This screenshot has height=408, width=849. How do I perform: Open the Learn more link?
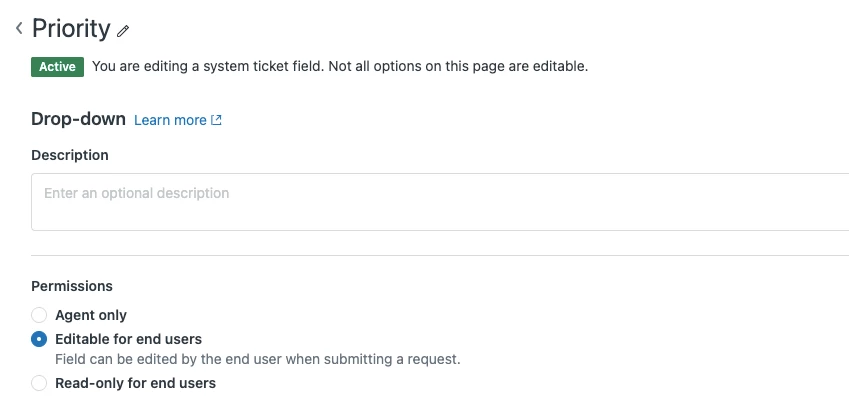(x=170, y=120)
